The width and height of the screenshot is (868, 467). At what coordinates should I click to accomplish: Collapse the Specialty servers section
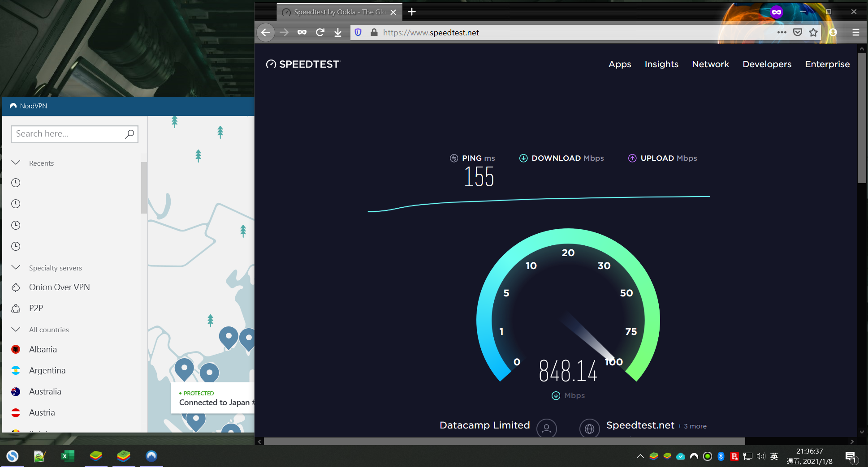[16, 267]
